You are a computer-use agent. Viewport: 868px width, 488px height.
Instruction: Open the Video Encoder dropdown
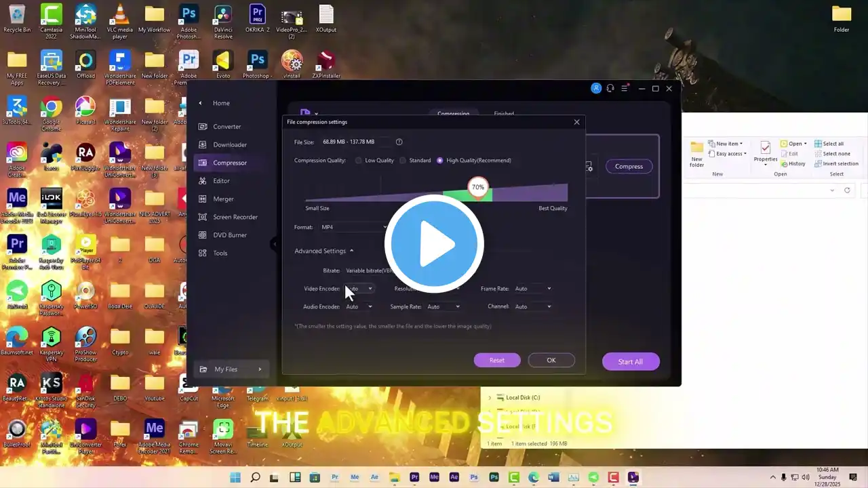359,289
